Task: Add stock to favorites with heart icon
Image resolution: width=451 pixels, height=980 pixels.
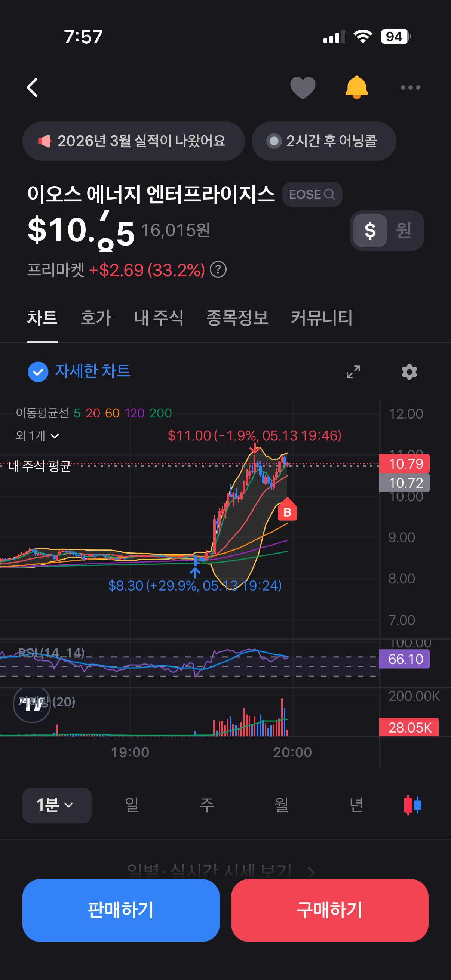Action: pyautogui.click(x=303, y=87)
